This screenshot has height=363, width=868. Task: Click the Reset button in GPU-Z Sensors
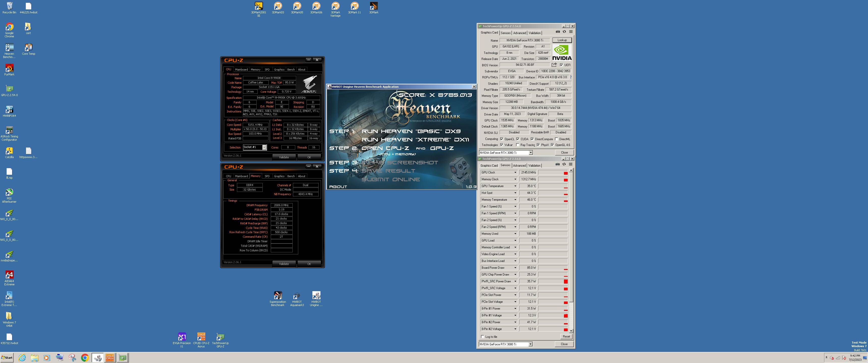coord(566,337)
